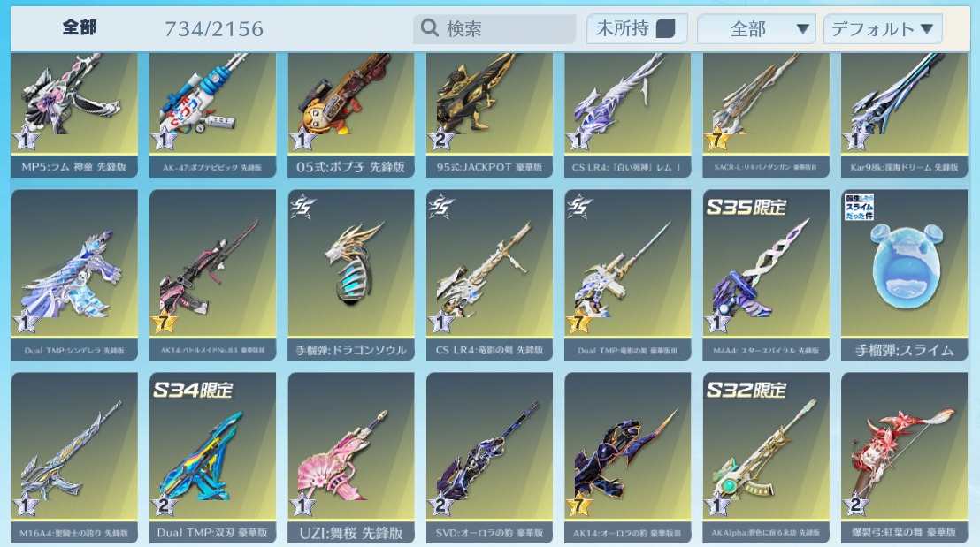The height and width of the screenshot is (547, 980).
Task: Select the 05式:ポプ子 weapon card
Action: pyautogui.click(x=351, y=114)
